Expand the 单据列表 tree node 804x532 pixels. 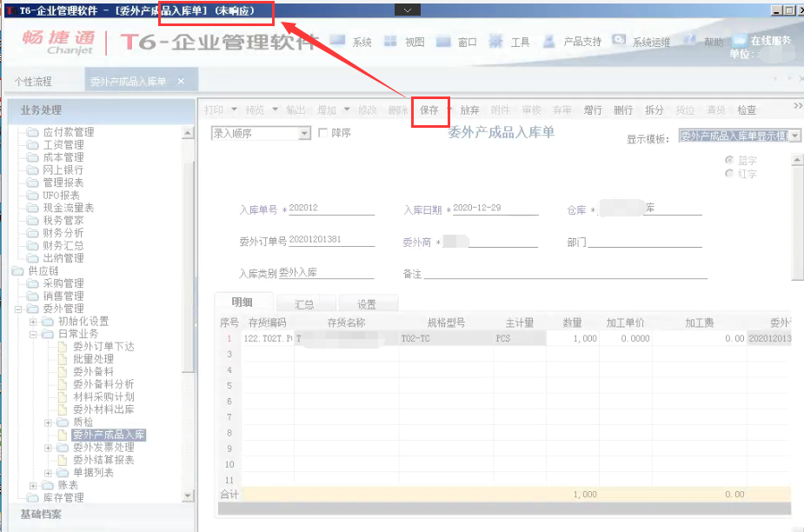(48, 473)
